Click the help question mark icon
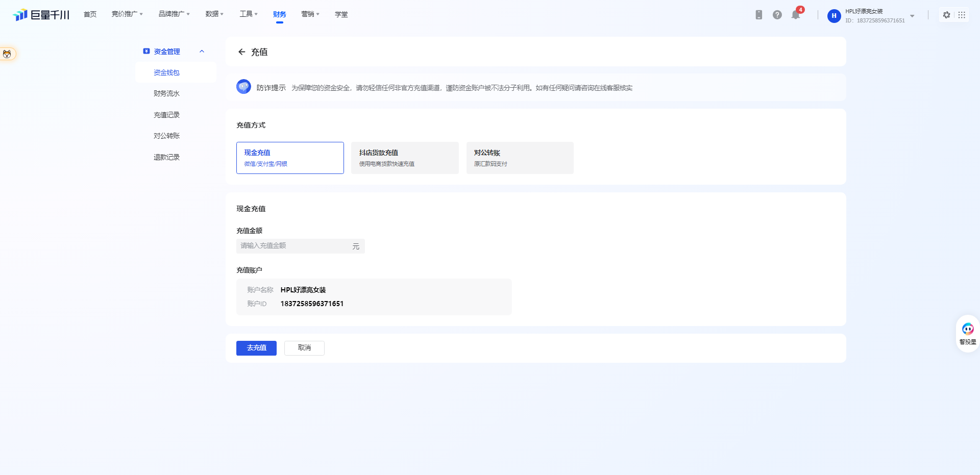The height and width of the screenshot is (475, 980). [777, 15]
